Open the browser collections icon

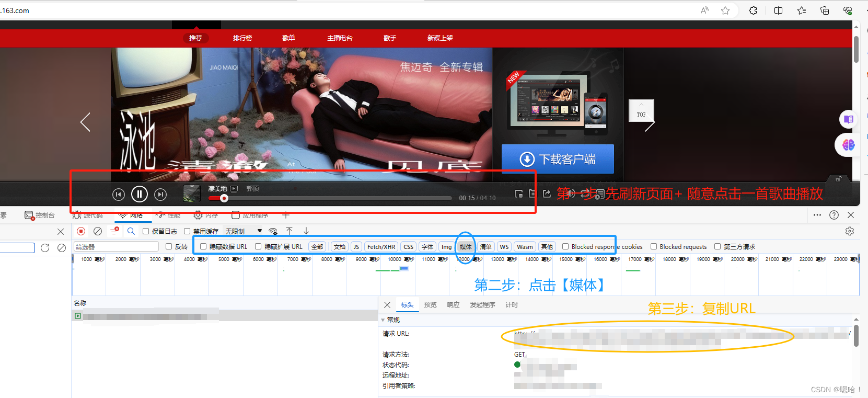coord(825,10)
